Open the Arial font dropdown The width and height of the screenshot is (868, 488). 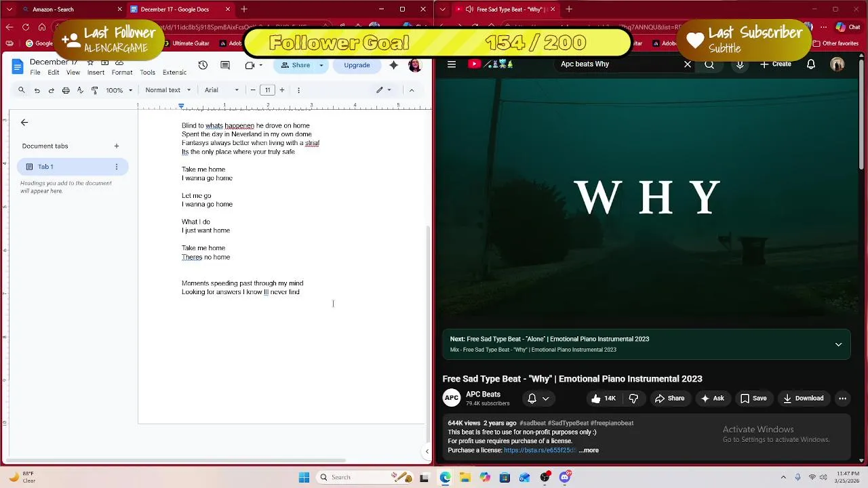tap(222, 89)
